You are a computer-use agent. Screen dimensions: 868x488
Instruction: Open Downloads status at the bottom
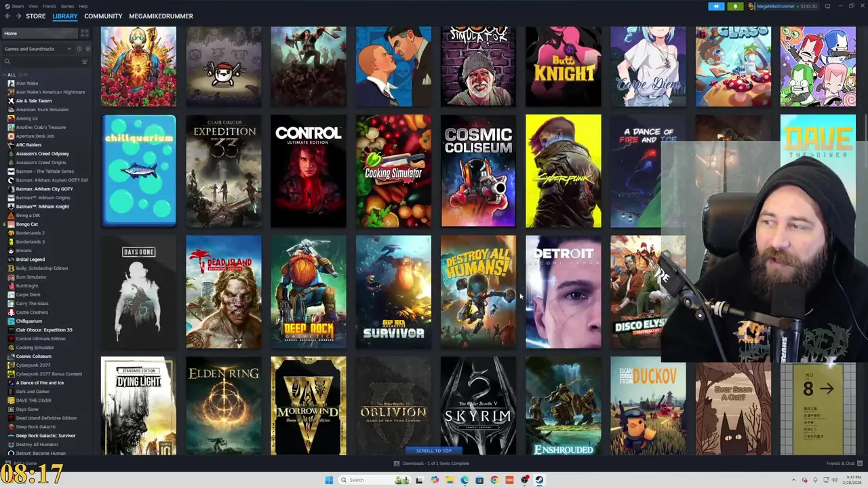432,464
